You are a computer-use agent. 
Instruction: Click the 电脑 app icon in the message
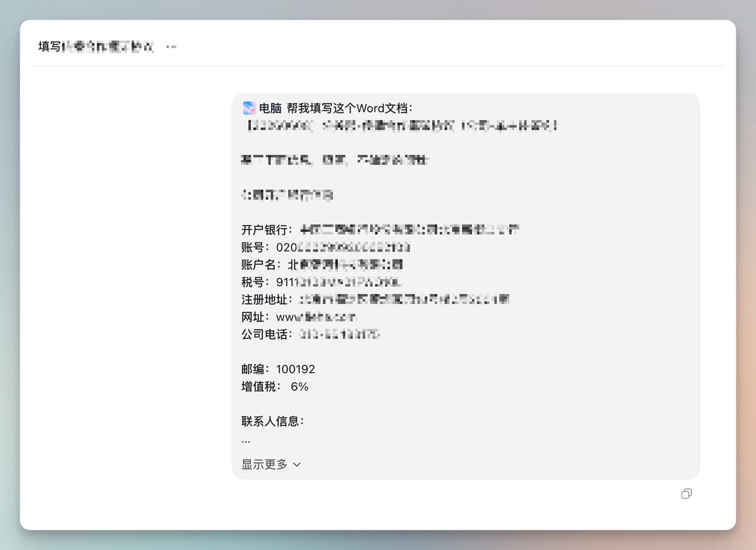tap(249, 108)
